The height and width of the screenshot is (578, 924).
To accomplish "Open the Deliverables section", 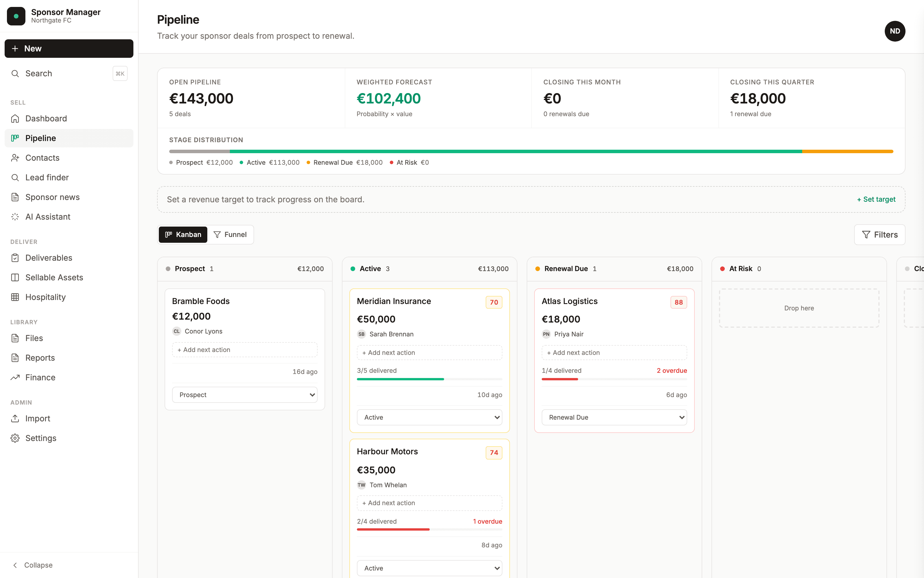I will (x=69, y=258).
